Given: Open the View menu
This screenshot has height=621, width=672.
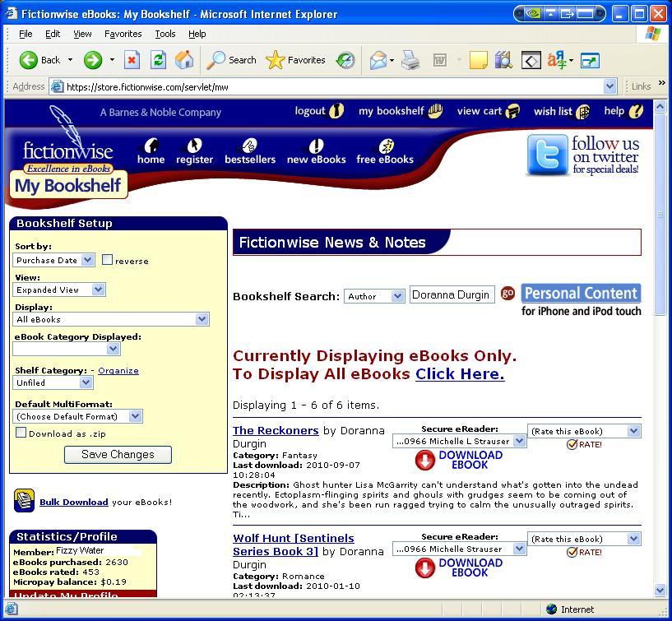Looking at the screenshot, I should [x=82, y=34].
